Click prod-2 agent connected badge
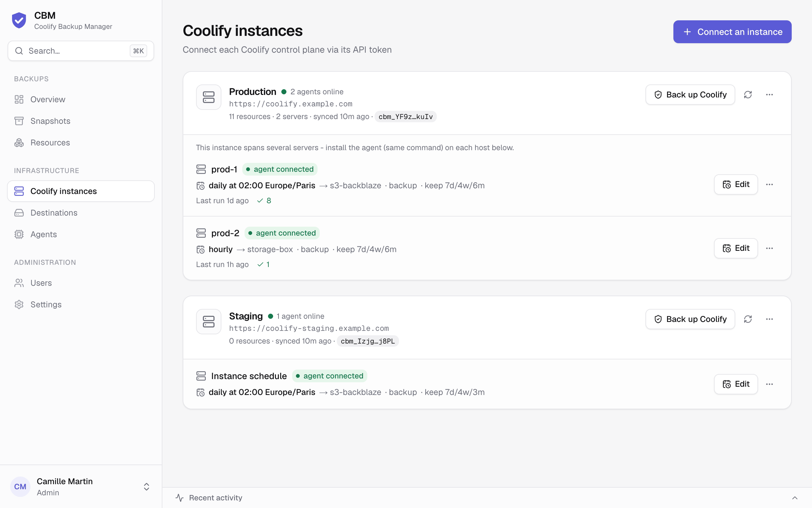This screenshot has width=812, height=508. click(282, 233)
